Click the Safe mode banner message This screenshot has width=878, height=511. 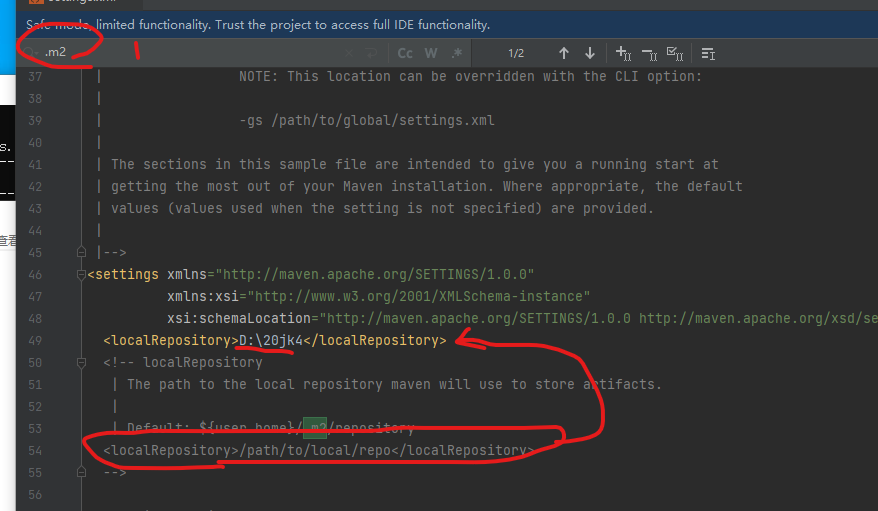click(x=258, y=25)
